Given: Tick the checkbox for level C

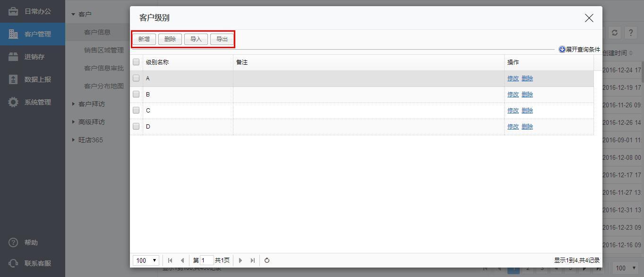Looking at the screenshot, I should [136, 110].
